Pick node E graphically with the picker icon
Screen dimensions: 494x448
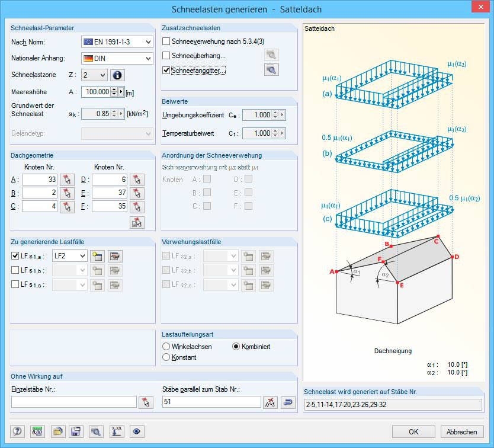pos(137,193)
